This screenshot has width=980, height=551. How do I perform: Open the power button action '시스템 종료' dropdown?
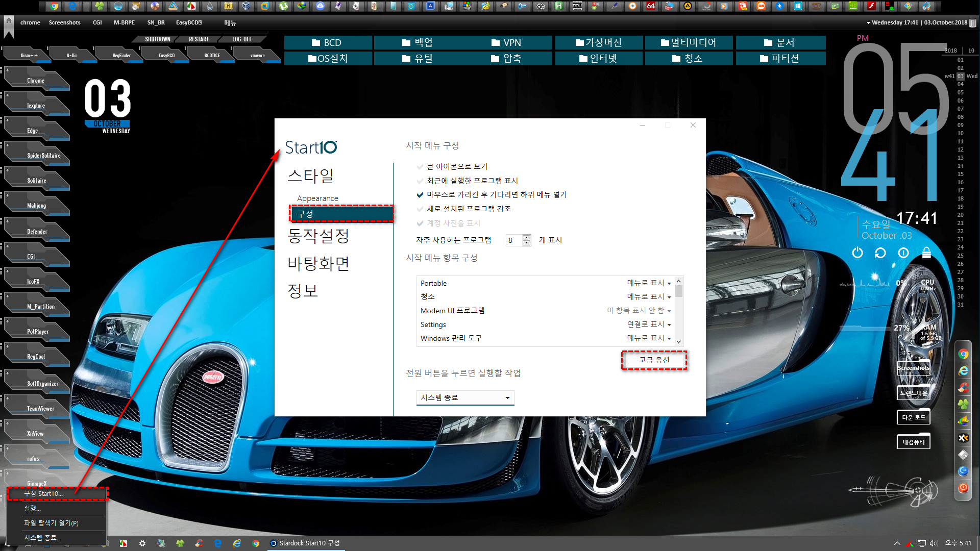click(x=465, y=398)
